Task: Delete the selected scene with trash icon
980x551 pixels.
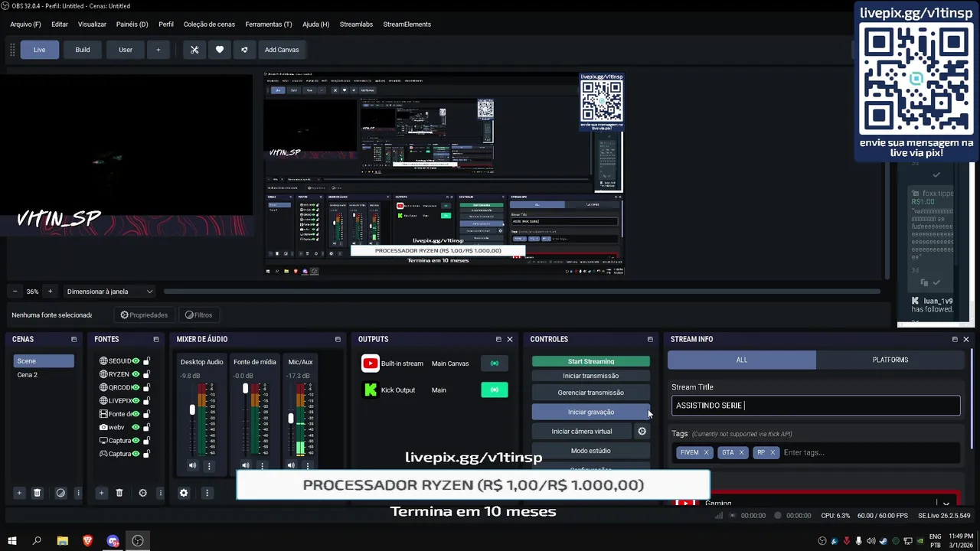Action: pos(37,493)
